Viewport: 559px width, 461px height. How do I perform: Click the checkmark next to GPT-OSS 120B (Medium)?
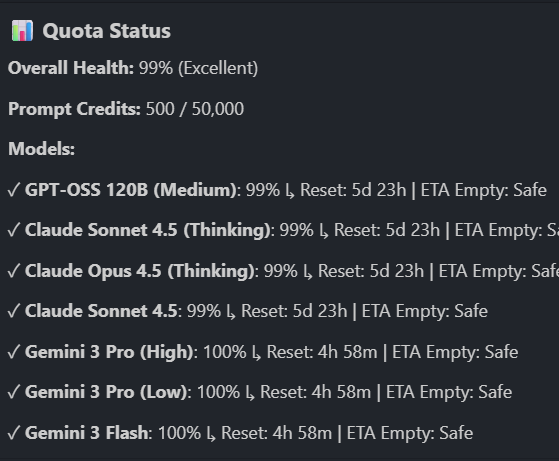(x=14, y=190)
